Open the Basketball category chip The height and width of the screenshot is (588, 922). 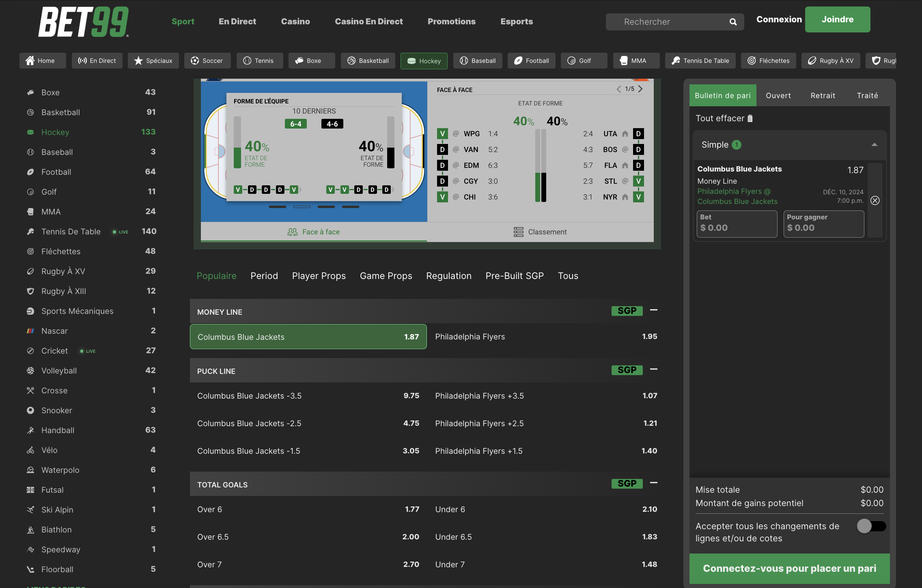[x=368, y=61]
